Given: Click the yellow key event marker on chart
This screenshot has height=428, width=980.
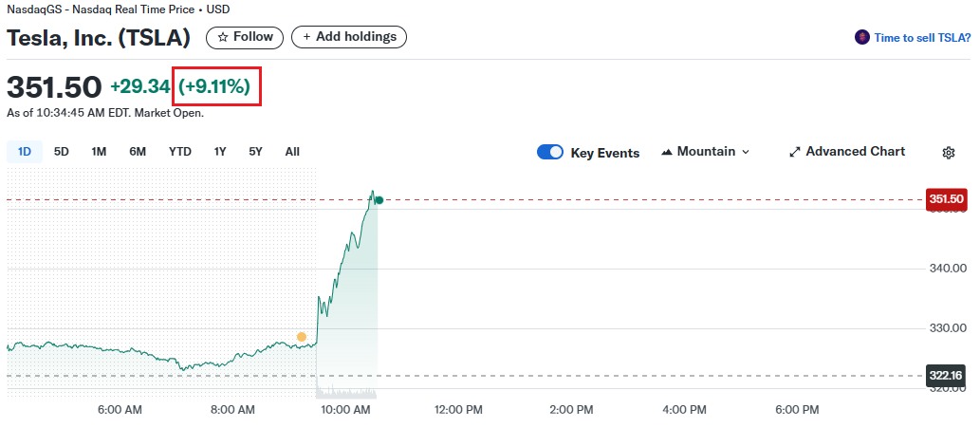Looking at the screenshot, I should [x=302, y=337].
